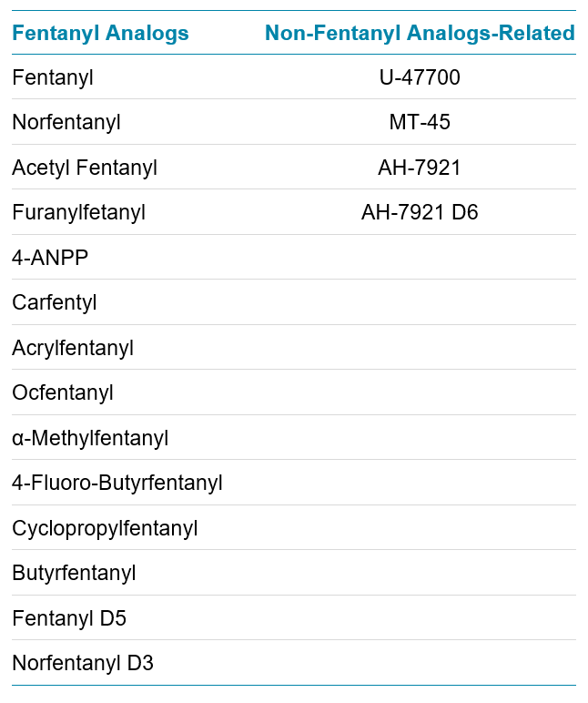Select the AH-7921 D6 cell
The height and width of the screenshot is (703, 588).
(420, 213)
